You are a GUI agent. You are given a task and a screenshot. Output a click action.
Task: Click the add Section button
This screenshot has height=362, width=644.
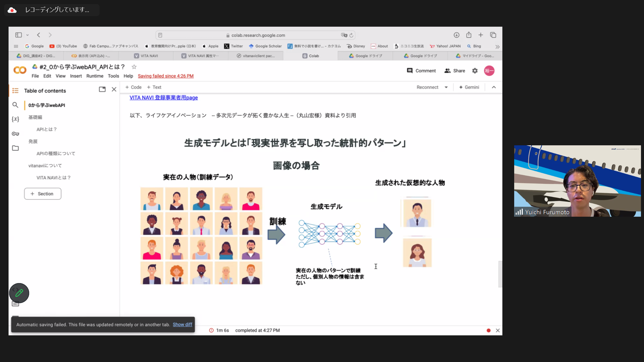point(43,194)
